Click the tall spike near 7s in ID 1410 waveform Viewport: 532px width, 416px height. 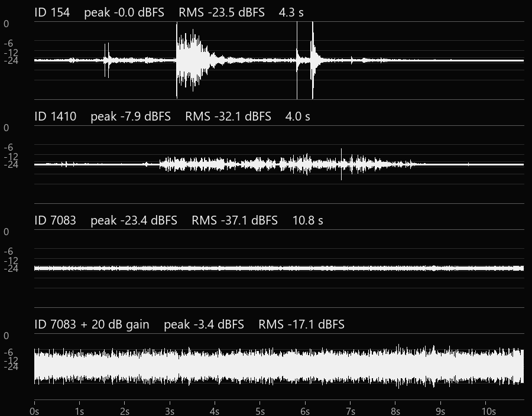pyautogui.click(x=341, y=164)
